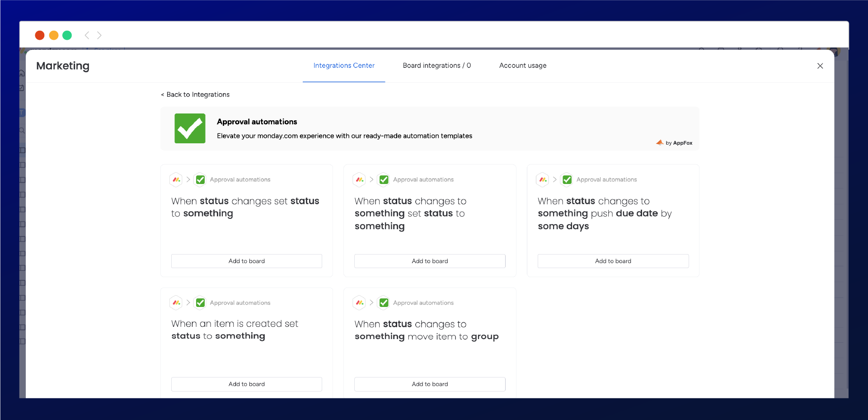Viewport: 868px width, 420px height.
Task: Click monday icon on 'status changes set status' card
Action: [176, 179]
